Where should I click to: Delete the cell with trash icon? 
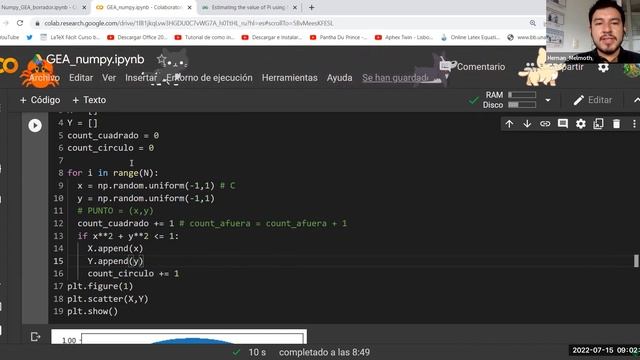(x=616, y=124)
